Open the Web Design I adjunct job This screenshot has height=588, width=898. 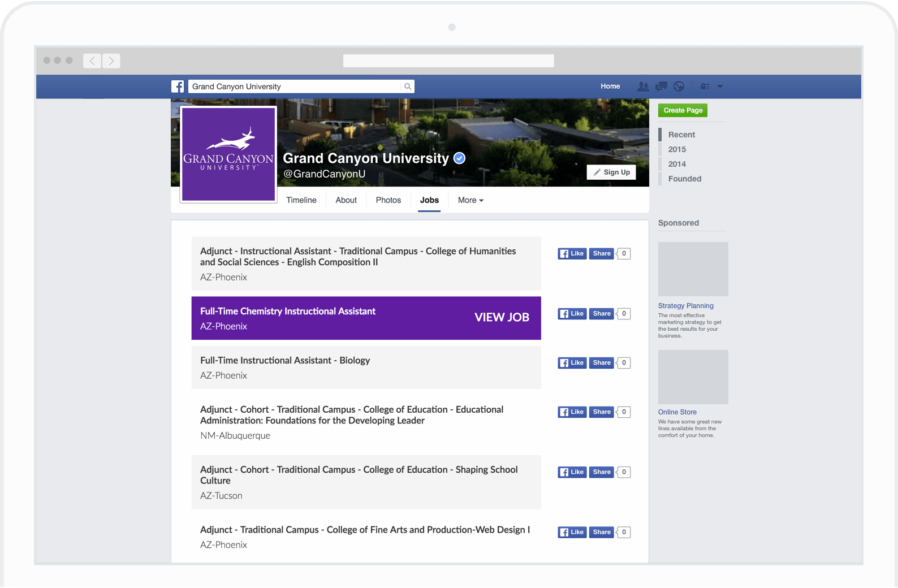point(366,537)
